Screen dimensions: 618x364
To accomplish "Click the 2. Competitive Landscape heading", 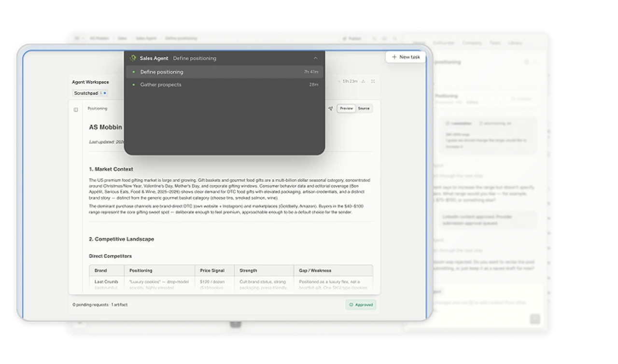I will [x=122, y=239].
